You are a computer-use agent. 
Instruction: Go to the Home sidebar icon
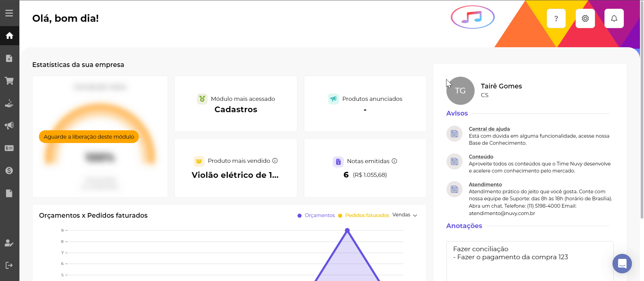(9, 36)
